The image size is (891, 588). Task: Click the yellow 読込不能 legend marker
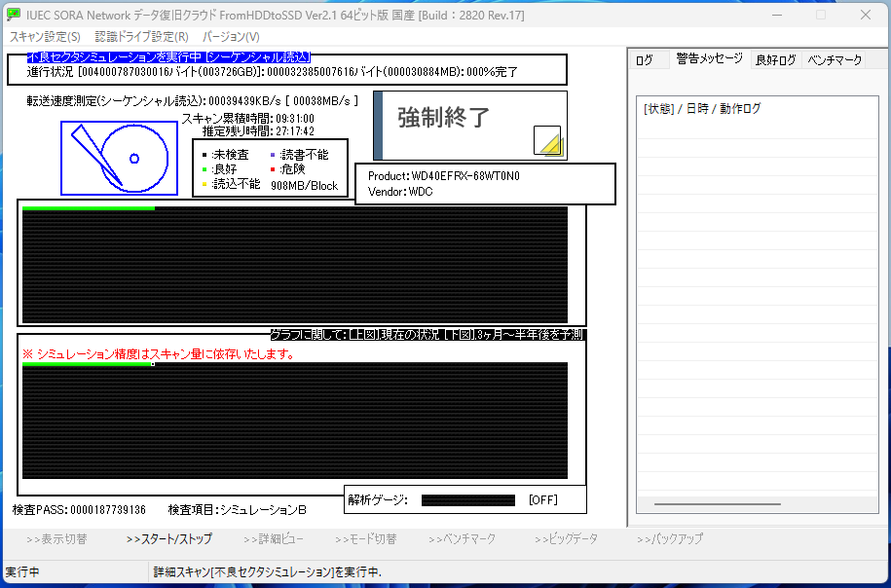pos(204,185)
